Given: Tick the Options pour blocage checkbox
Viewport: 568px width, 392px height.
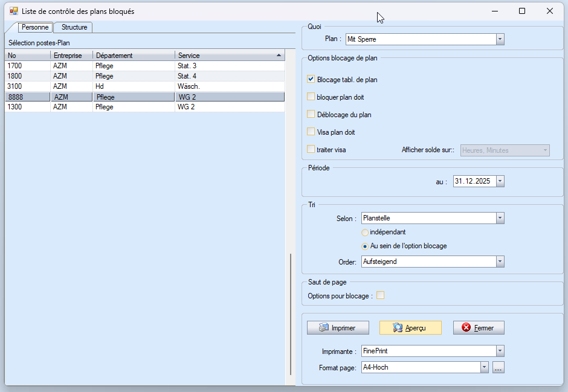Looking at the screenshot, I should point(381,295).
